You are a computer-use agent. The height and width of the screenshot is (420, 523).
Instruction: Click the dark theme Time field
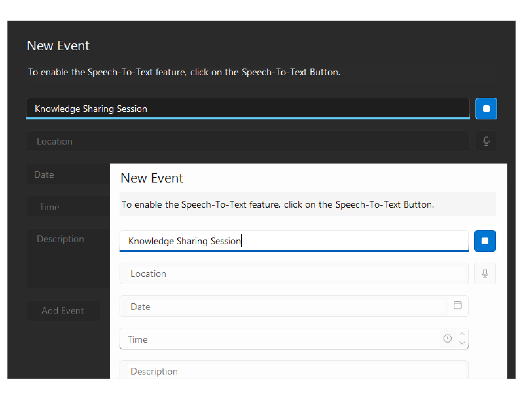[68, 207]
